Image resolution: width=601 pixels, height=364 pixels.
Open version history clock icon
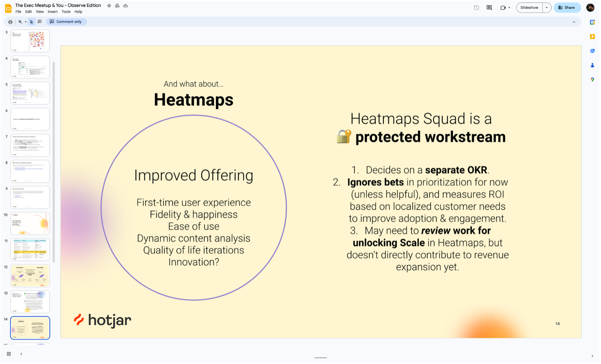point(477,8)
